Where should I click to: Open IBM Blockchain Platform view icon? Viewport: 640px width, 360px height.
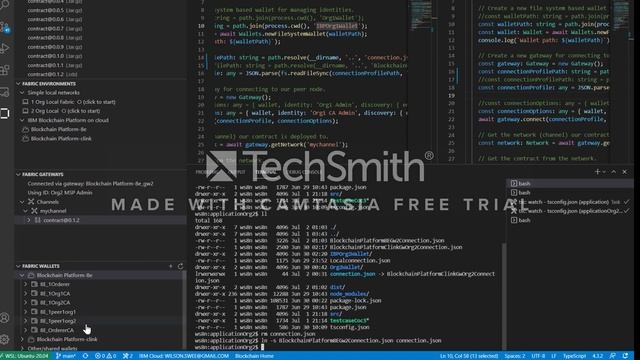[x=4, y=113]
